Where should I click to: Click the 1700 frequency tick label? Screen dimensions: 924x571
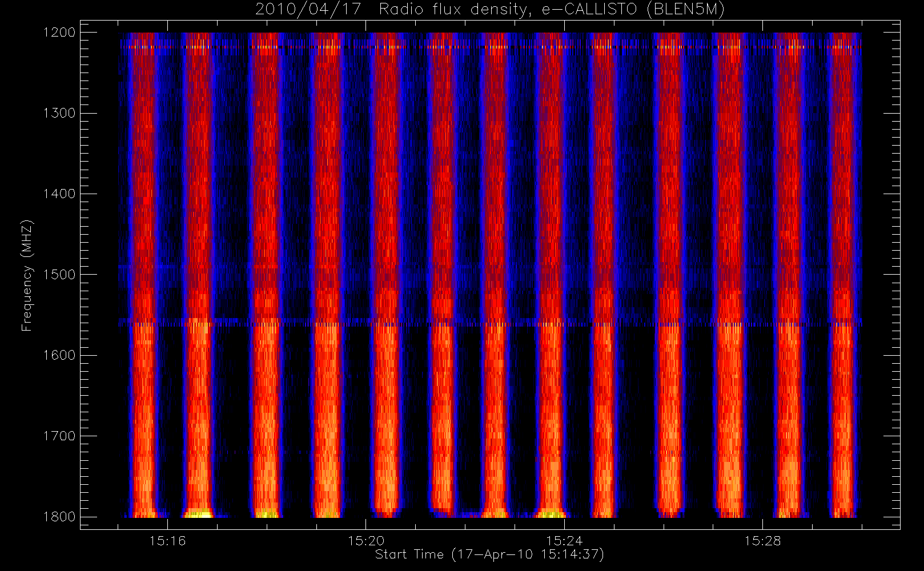click(59, 436)
